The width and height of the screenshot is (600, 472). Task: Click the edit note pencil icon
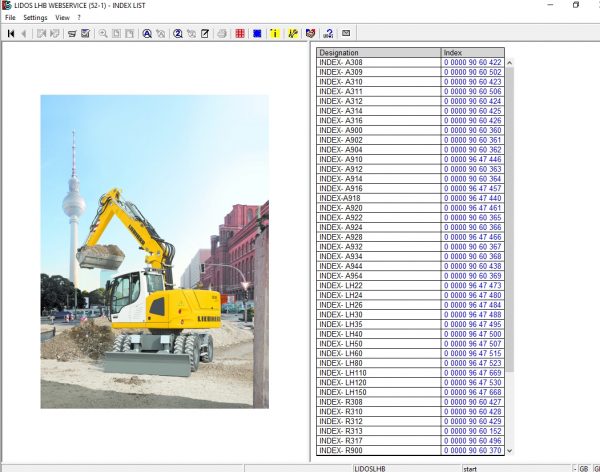[205, 34]
